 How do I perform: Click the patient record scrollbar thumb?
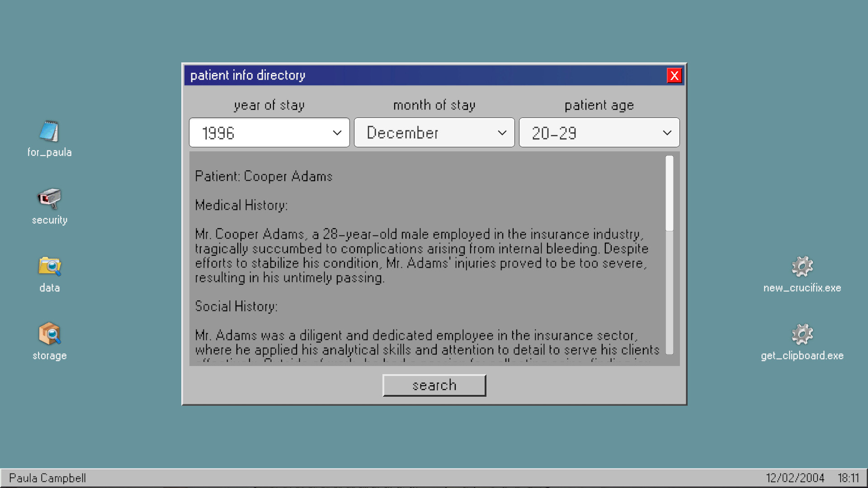[670, 193]
